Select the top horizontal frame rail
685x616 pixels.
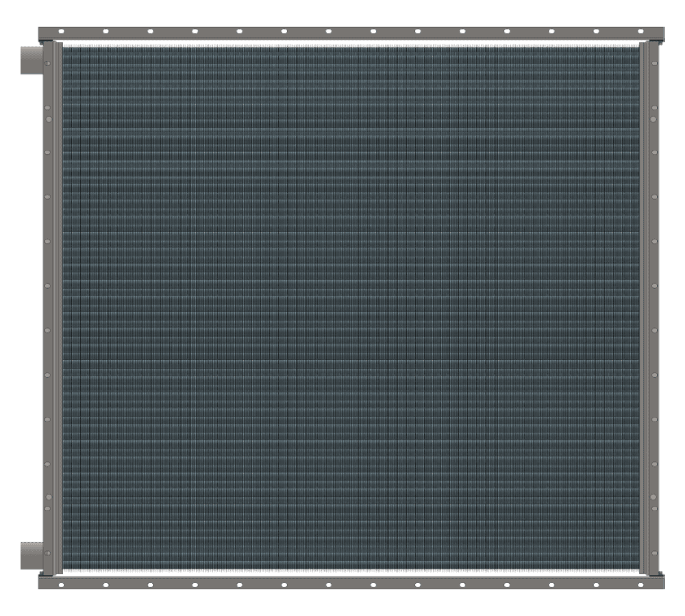351,34
